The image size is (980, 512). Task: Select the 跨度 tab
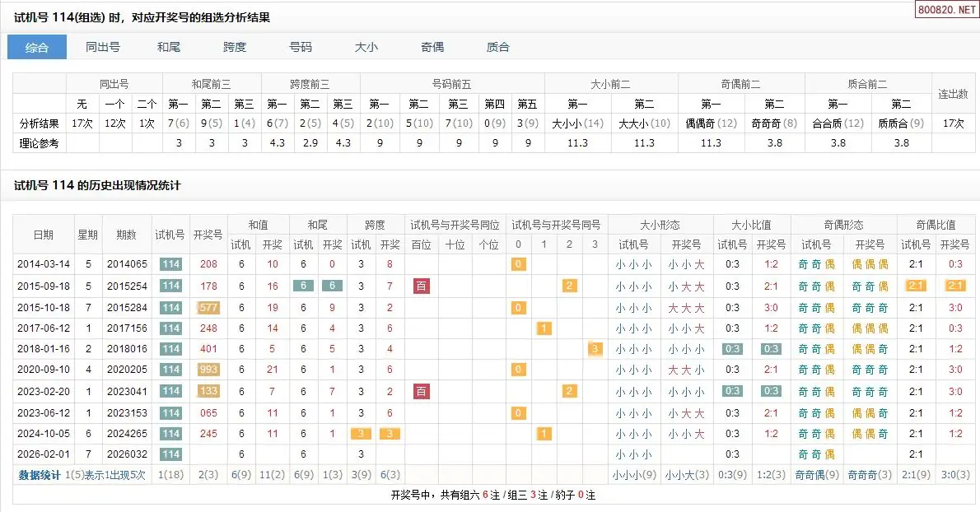point(235,47)
